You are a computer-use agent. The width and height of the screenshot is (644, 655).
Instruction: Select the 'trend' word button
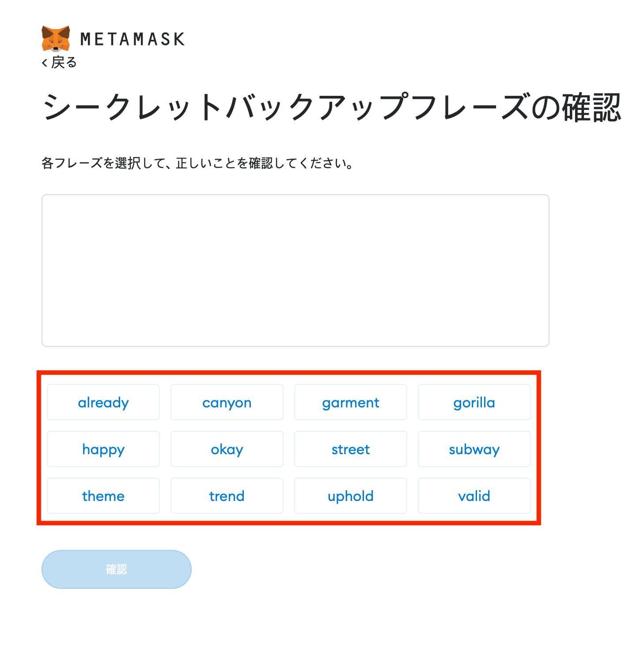[x=227, y=496]
